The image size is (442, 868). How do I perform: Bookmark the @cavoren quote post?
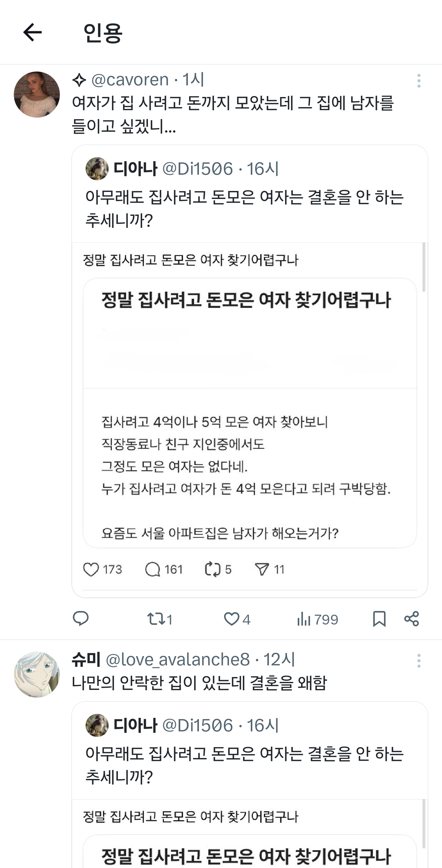[379, 619]
